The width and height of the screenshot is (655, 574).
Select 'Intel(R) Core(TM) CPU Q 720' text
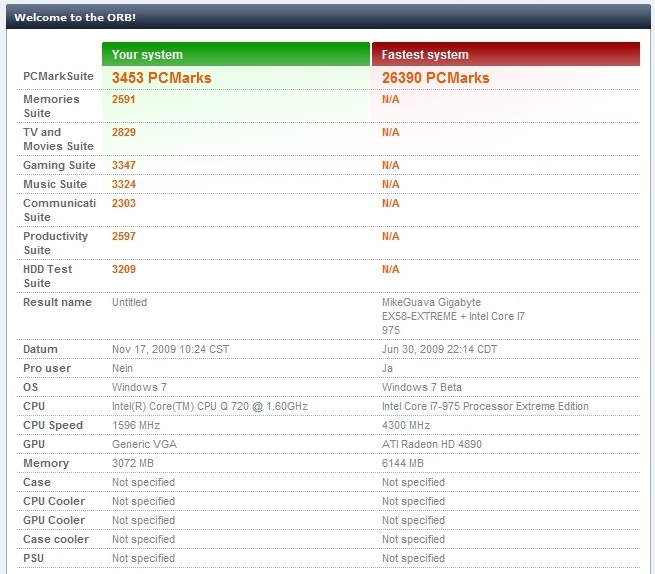point(180,406)
